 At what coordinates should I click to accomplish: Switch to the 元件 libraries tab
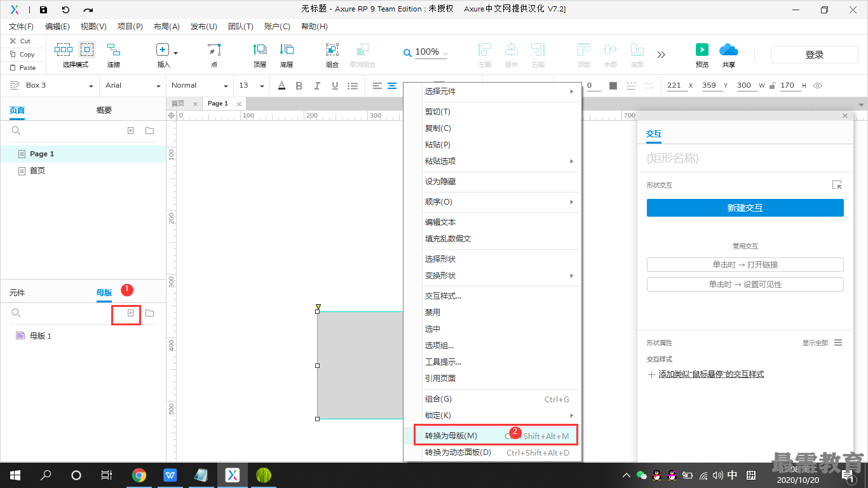pos(17,293)
